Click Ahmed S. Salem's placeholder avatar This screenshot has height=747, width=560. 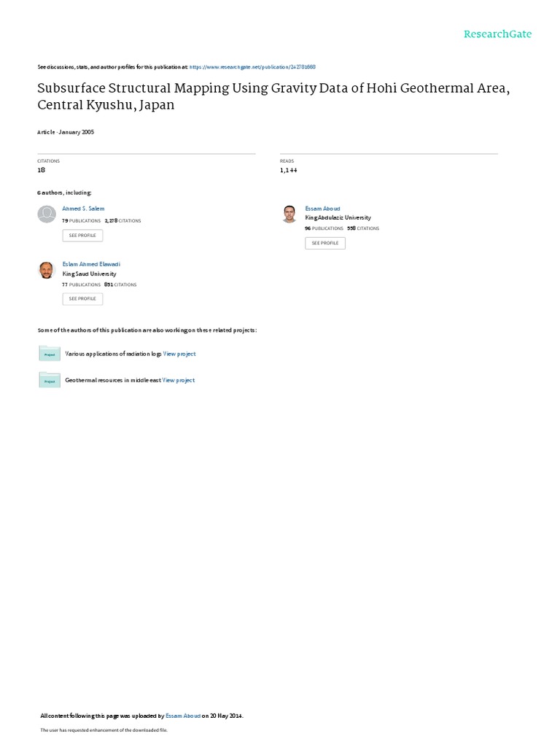tap(46, 214)
